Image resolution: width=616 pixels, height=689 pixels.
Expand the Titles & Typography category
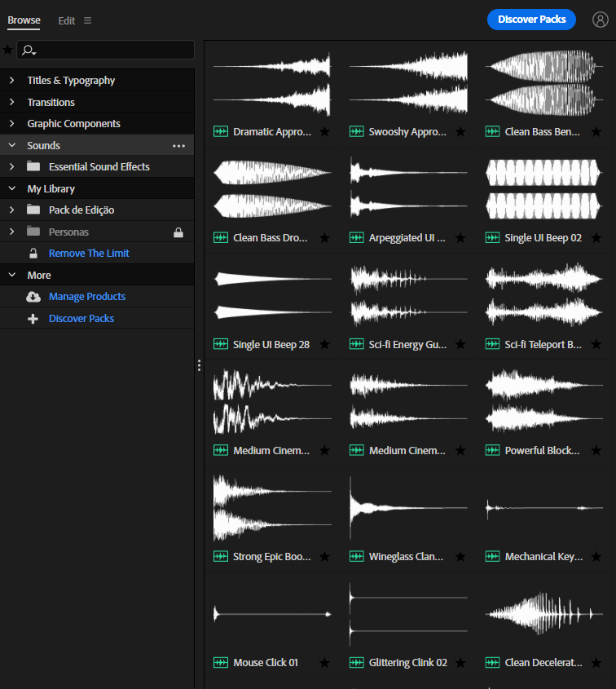pyautogui.click(x=12, y=81)
